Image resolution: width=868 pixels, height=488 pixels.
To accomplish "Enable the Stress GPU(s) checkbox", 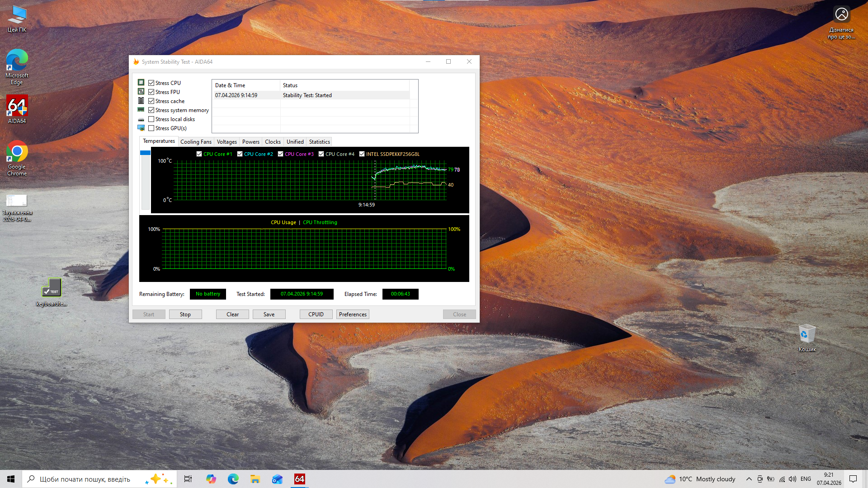I will tap(151, 128).
